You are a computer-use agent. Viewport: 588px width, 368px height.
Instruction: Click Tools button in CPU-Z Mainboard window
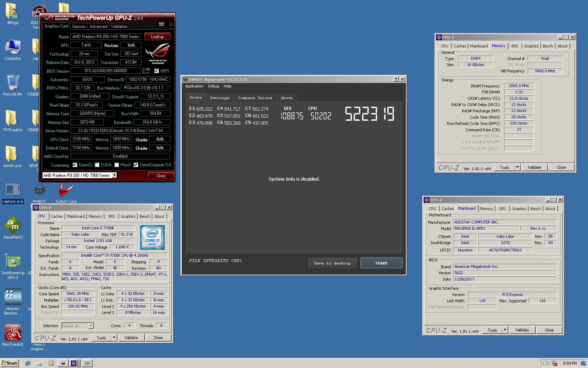pos(492,330)
